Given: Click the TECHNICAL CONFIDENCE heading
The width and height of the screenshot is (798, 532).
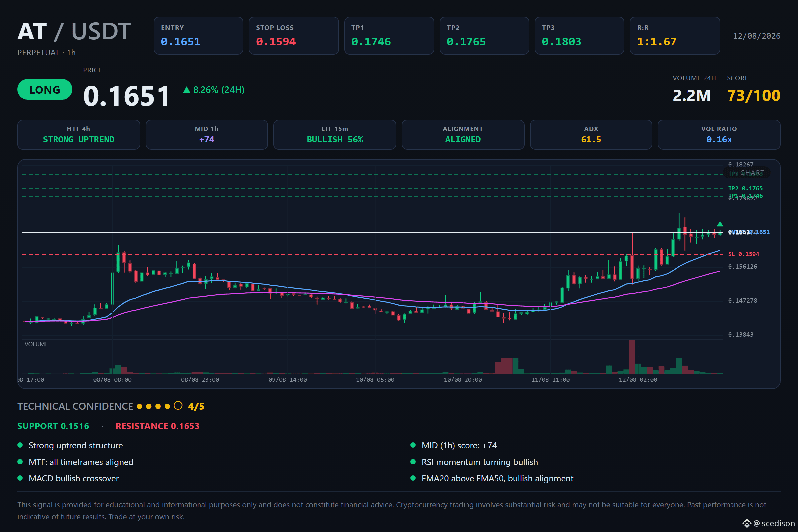Looking at the screenshot, I should click(75, 406).
